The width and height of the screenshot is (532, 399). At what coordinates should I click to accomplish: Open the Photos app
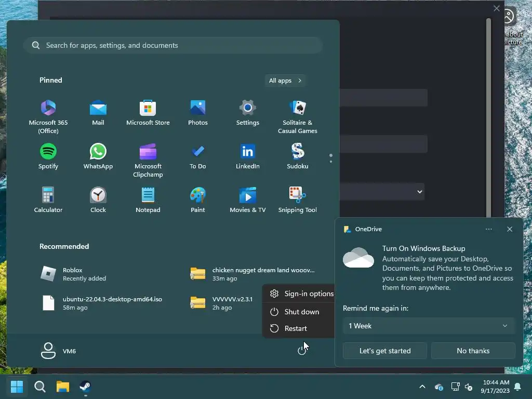(198, 113)
